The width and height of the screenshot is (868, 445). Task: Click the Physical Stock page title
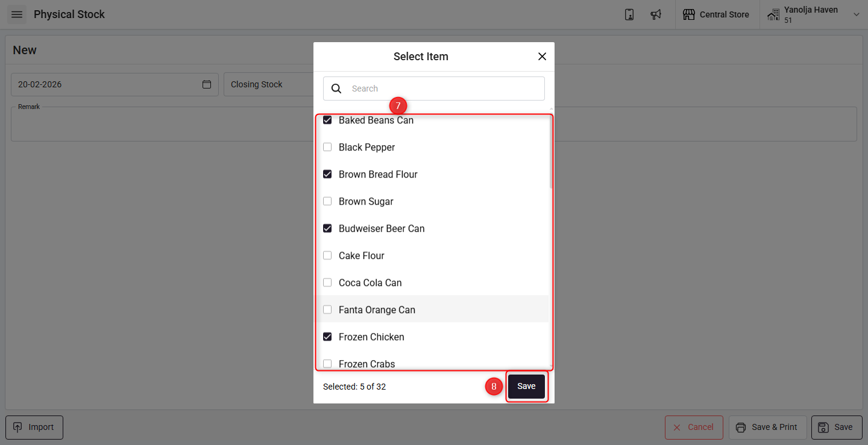pyautogui.click(x=69, y=14)
